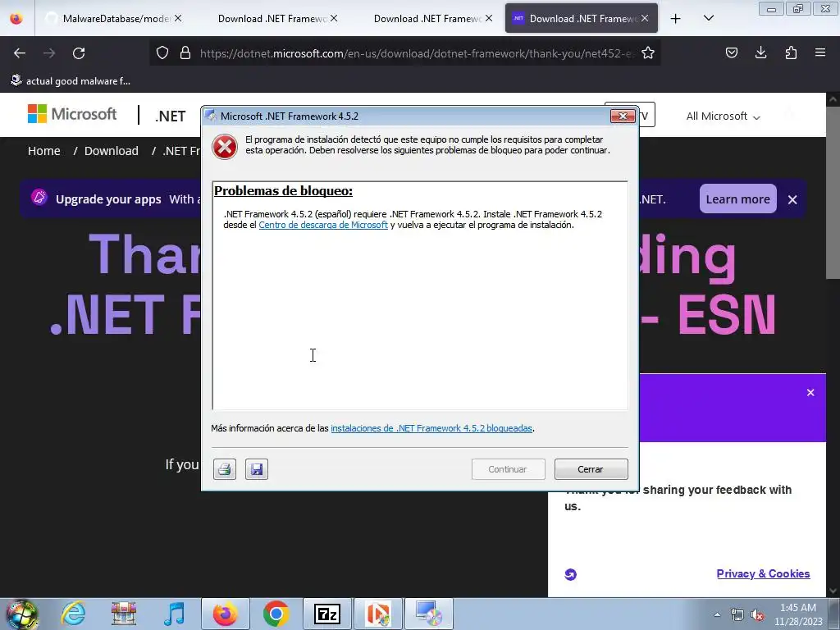The height and width of the screenshot is (630, 840).
Task: Click the Microsoft logo
Action: pos(72,114)
